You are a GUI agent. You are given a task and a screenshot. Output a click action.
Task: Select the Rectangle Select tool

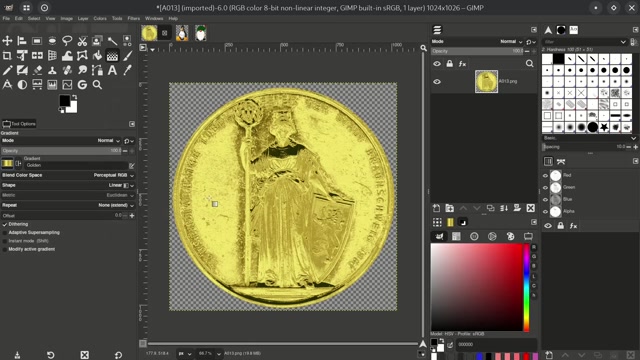point(37,41)
